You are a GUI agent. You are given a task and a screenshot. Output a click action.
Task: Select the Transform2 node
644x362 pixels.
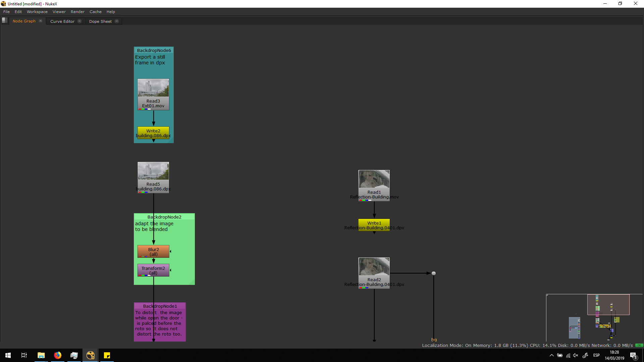[x=153, y=270]
